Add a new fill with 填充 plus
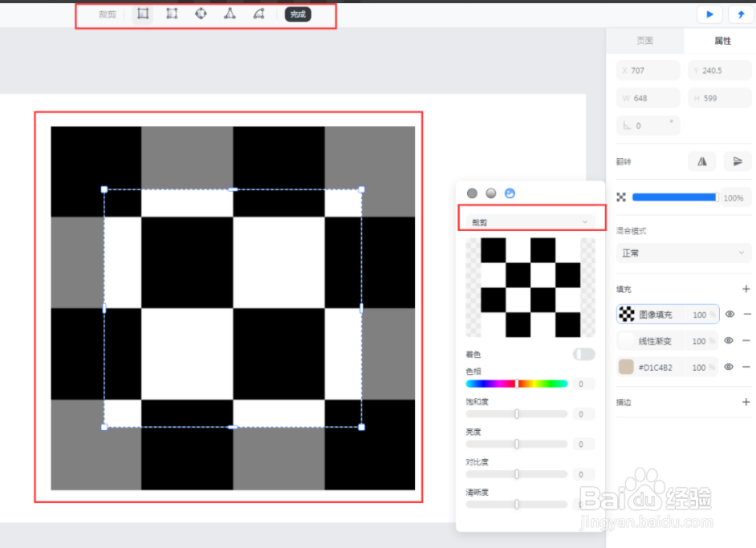The width and height of the screenshot is (756, 548). coord(746,289)
